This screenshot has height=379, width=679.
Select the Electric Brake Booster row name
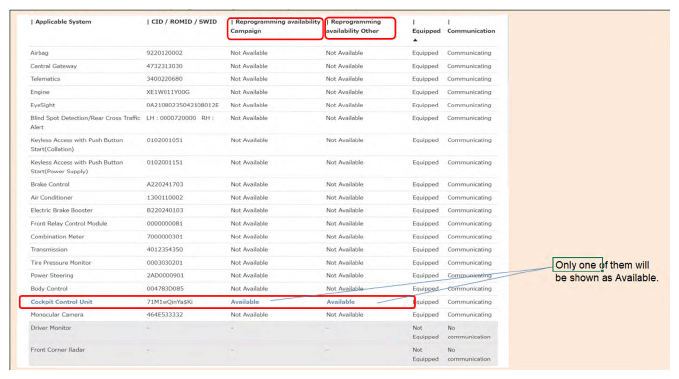click(61, 211)
